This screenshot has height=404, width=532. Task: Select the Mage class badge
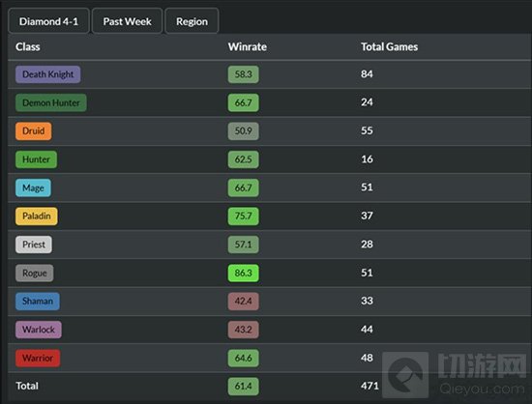coord(33,188)
